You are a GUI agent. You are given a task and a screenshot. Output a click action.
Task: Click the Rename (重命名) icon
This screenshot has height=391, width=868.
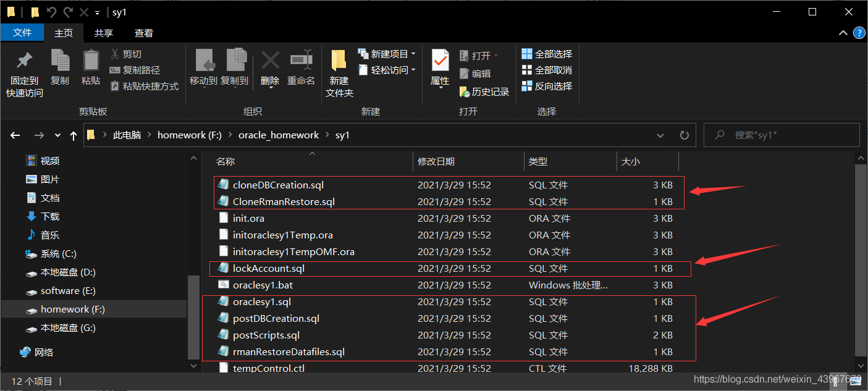[x=301, y=61]
